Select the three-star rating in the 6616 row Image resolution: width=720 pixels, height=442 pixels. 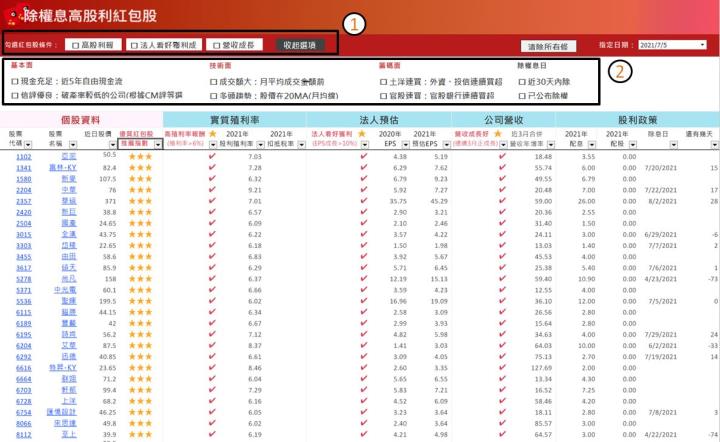tap(140, 368)
